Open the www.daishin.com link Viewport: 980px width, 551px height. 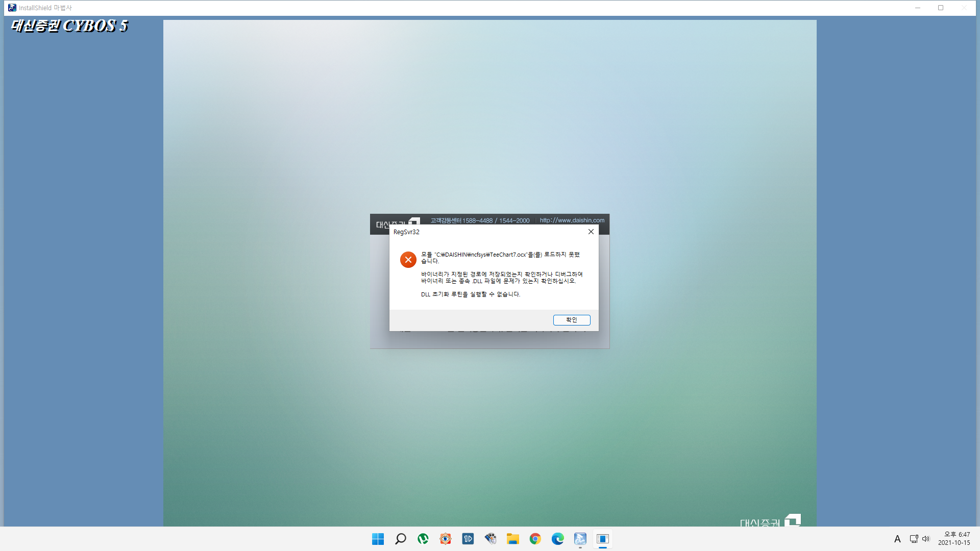tap(572, 220)
